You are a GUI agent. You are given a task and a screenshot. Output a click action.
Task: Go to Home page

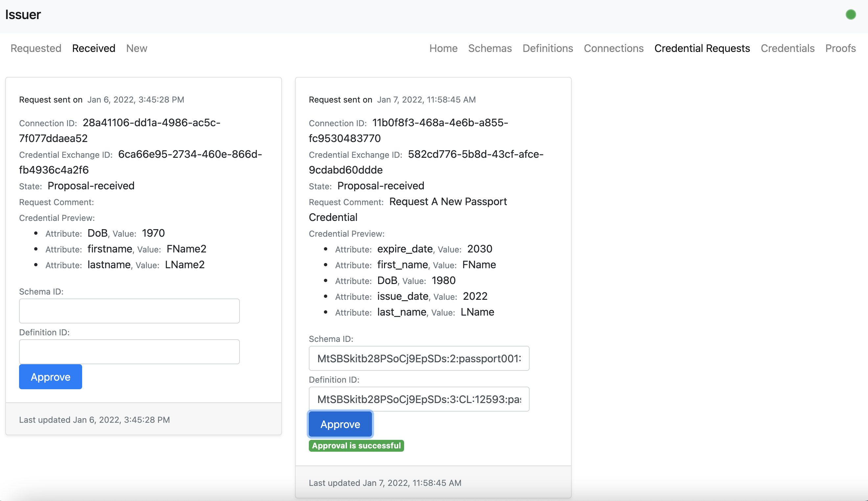(x=443, y=48)
